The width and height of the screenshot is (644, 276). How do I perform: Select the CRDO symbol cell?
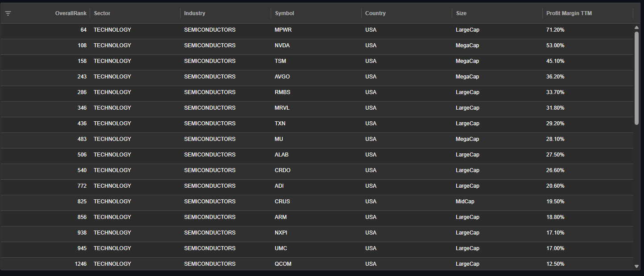(x=283, y=170)
